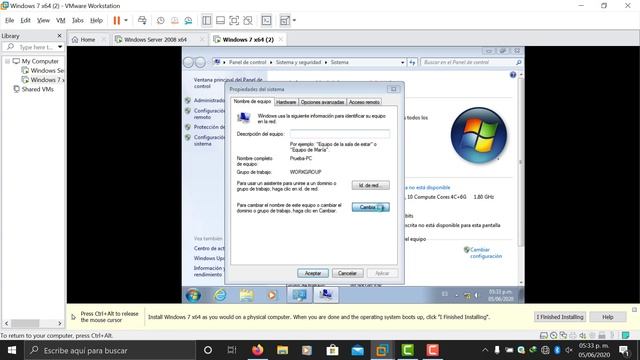Open the power options dropdown beside Pause
Screen dimensions: 640x360
[x=126, y=20]
